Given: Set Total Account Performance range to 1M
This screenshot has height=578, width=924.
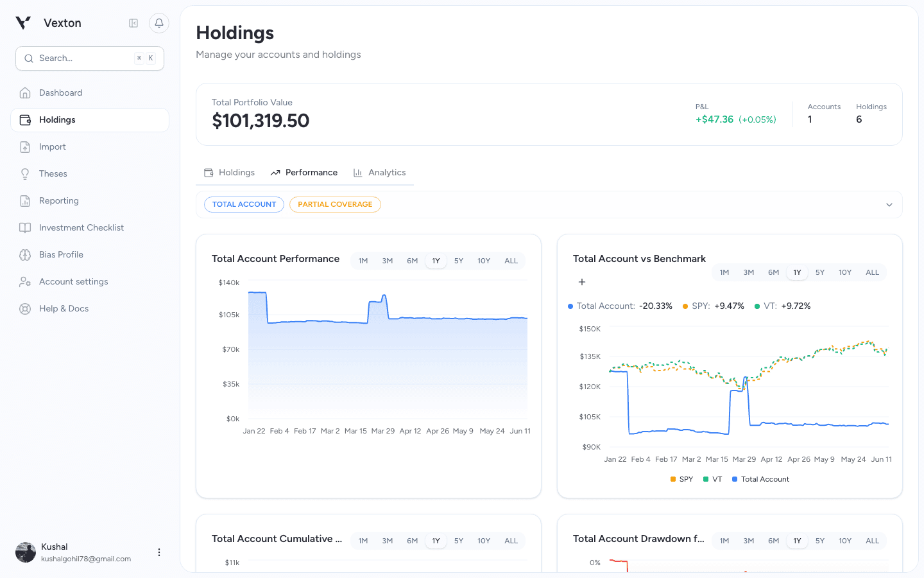Looking at the screenshot, I should 363,261.
